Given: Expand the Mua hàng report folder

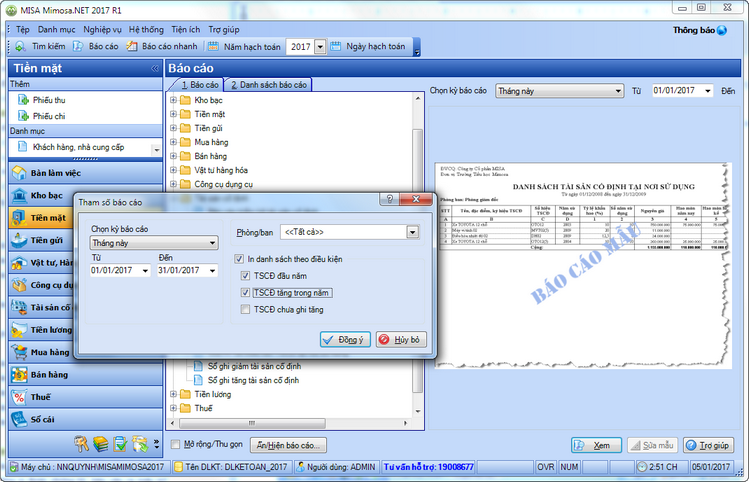Looking at the screenshot, I should 173,142.
